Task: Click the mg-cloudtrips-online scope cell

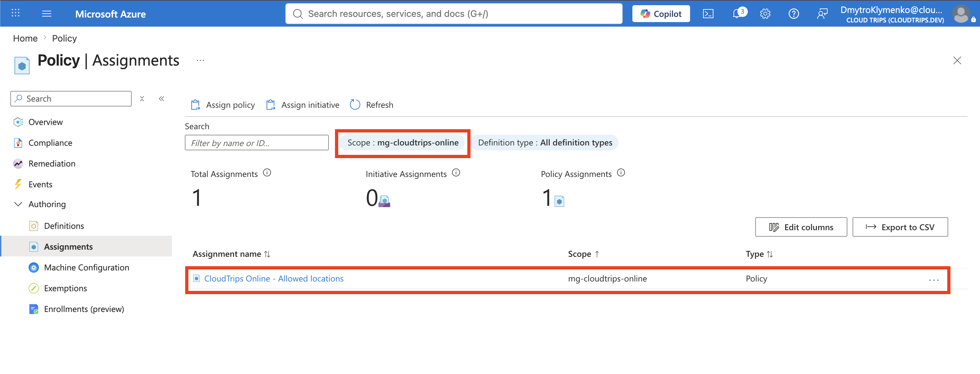Action: pos(607,279)
